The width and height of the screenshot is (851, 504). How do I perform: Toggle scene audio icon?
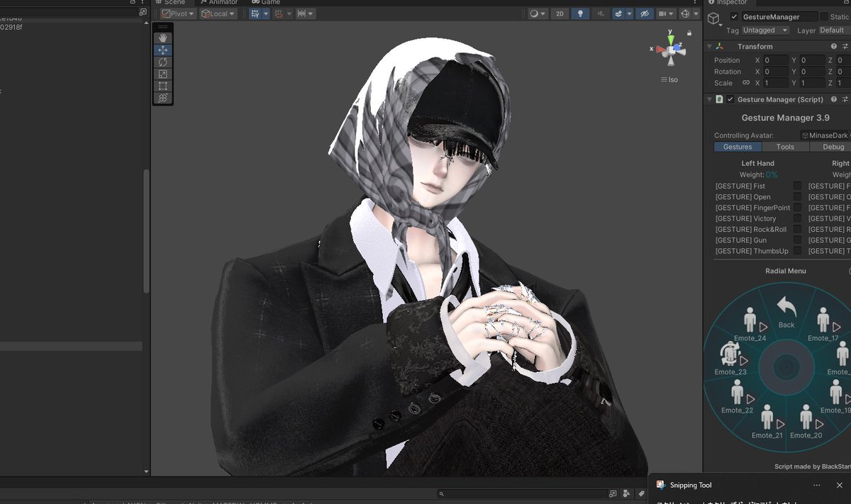click(601, 13)
